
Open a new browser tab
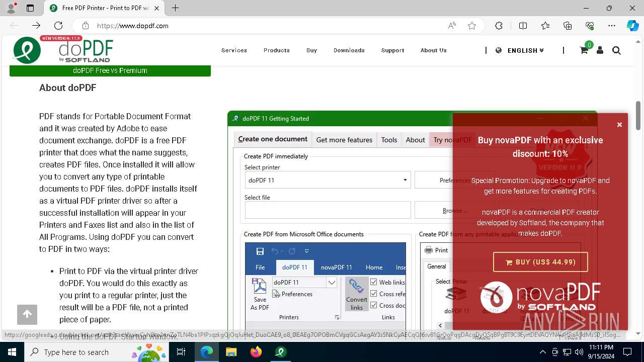coord(175,8)
